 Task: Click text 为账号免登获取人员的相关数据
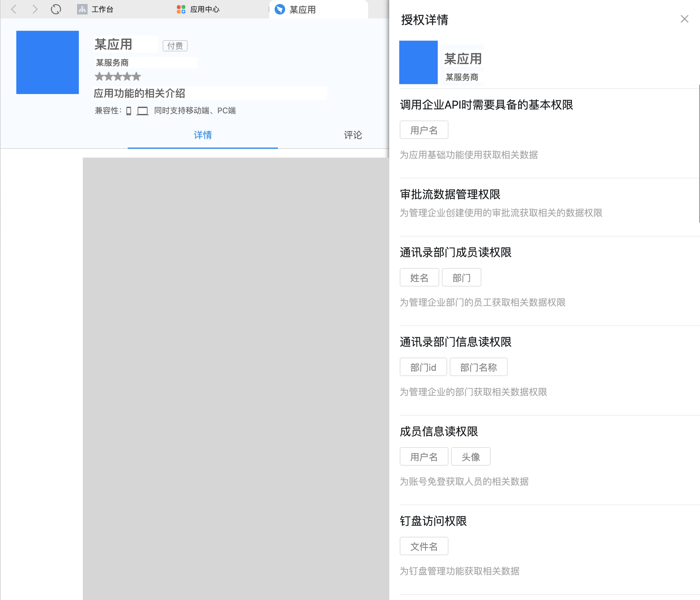point(464,481)
